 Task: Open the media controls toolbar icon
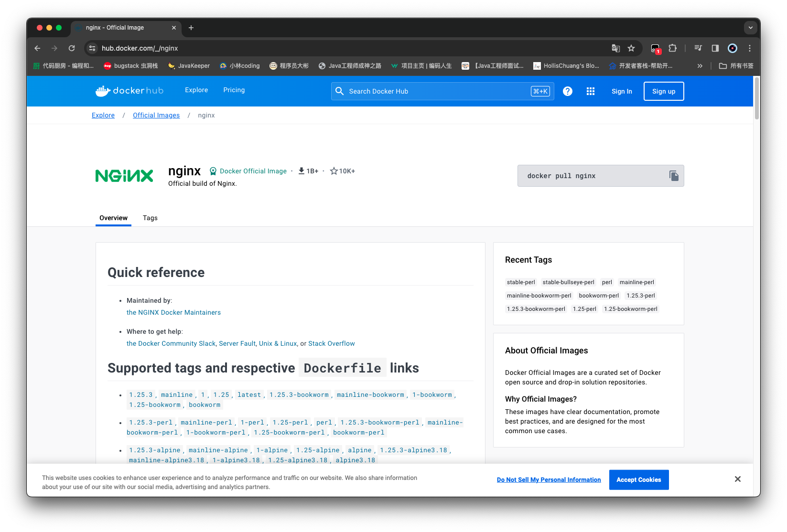(x=698, y=48)
